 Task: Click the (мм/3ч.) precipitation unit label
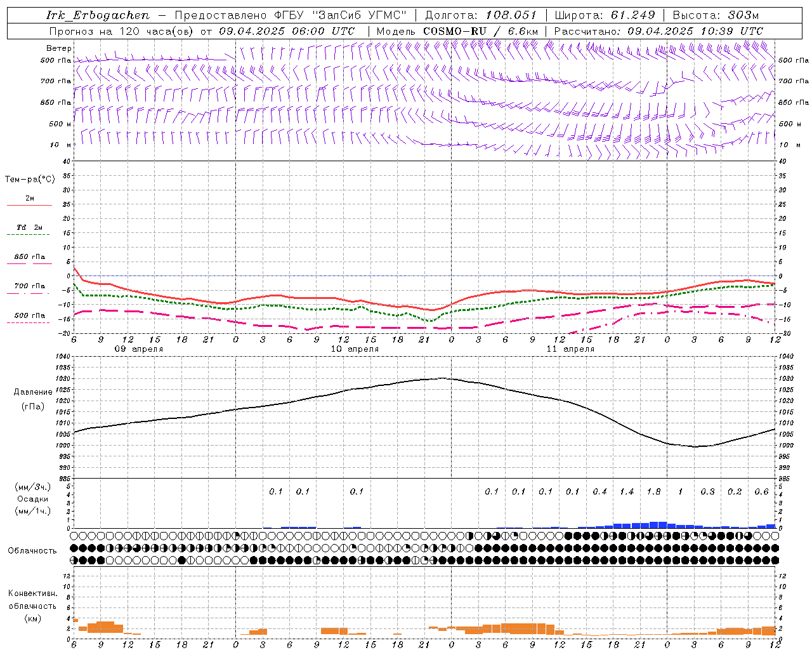click(x=33, y=487)
